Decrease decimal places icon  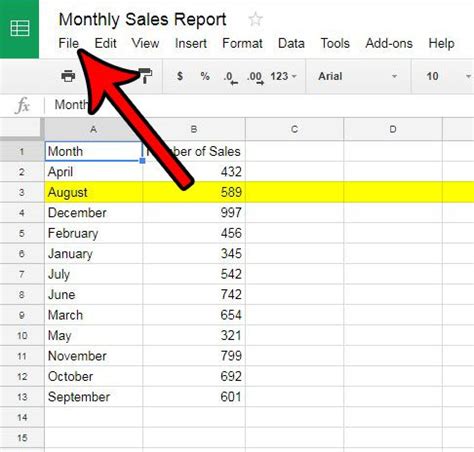point(231,77)
